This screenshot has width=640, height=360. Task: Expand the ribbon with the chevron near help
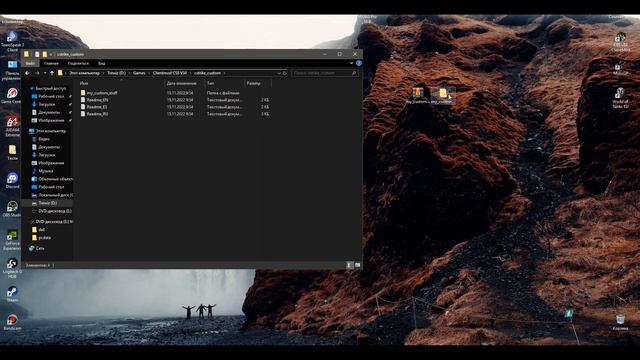351,63
